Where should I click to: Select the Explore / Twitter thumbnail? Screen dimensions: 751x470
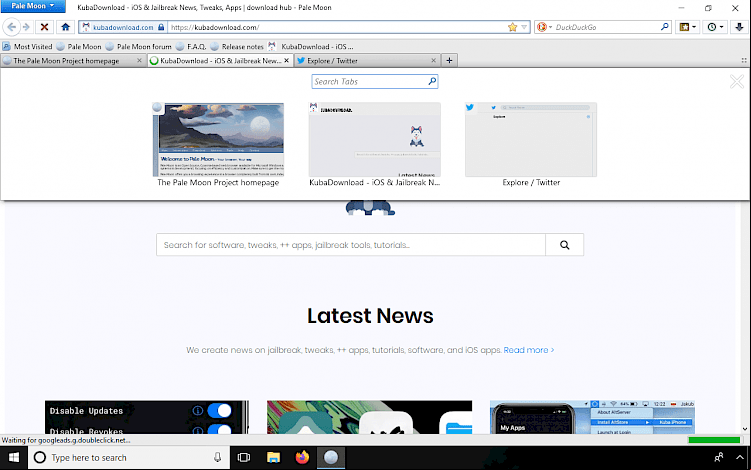point(531,139)
